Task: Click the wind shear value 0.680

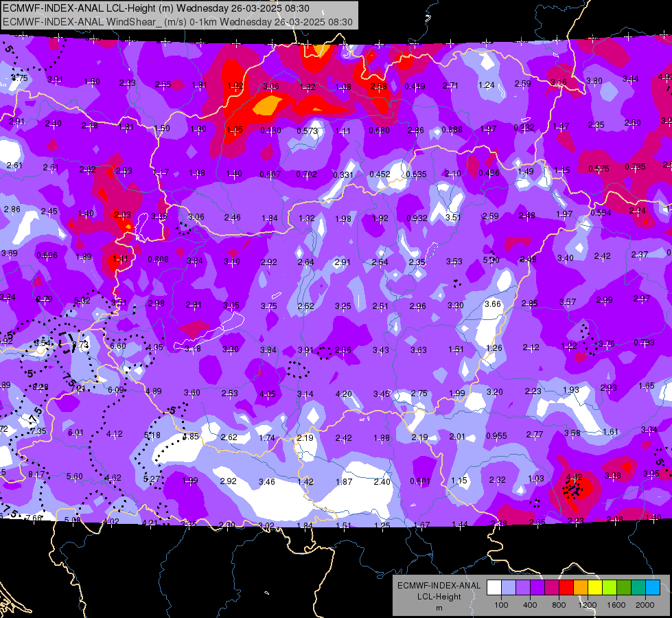Action: tap(380, 130)
